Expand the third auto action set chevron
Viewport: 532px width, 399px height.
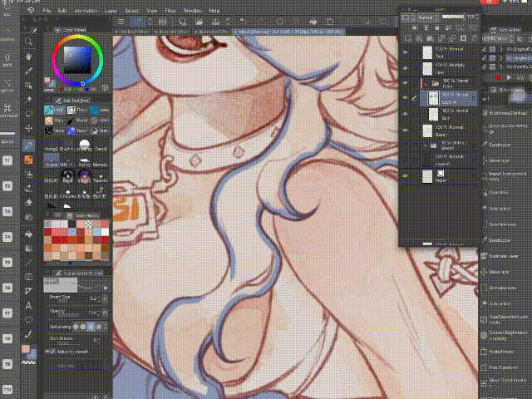point(501,66)
